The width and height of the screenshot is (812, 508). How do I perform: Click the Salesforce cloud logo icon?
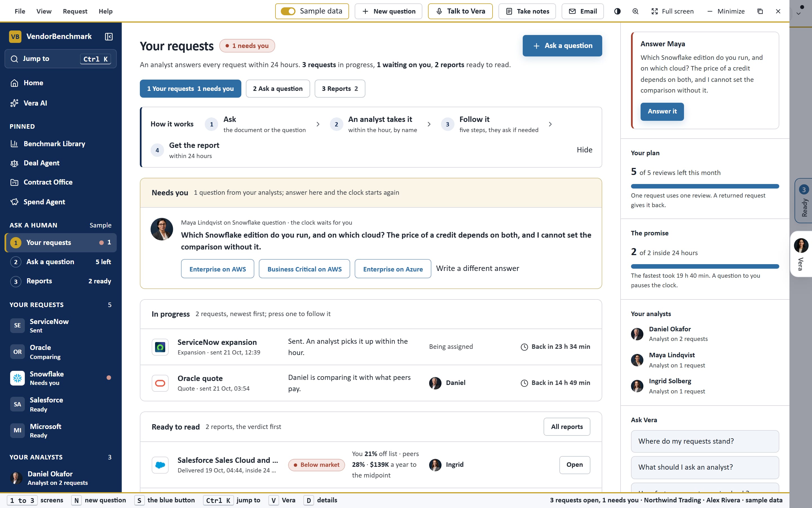pyautogui.click(x=160, y=465)
